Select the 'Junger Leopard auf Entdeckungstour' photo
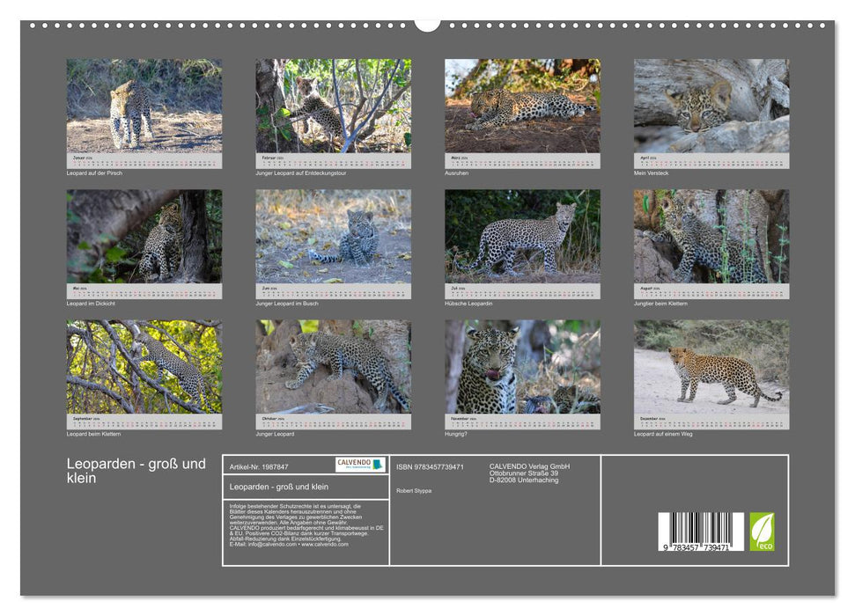 [333, 106]
